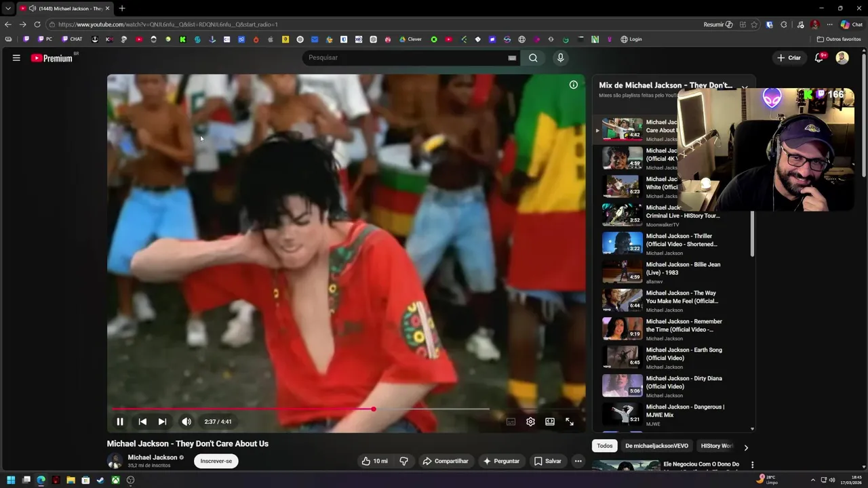Like the video (10 mi)
The width and height of the screenshot is (868, 488).
[374, 461]
